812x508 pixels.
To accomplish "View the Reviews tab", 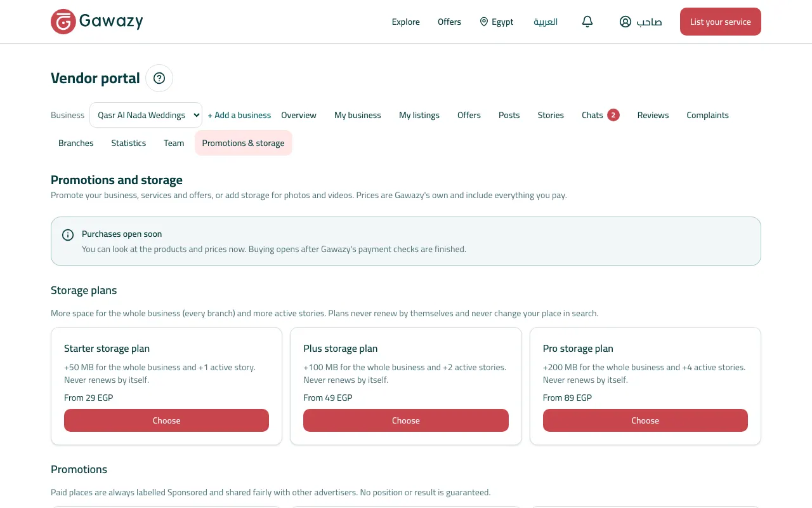I will pos(653,115).
